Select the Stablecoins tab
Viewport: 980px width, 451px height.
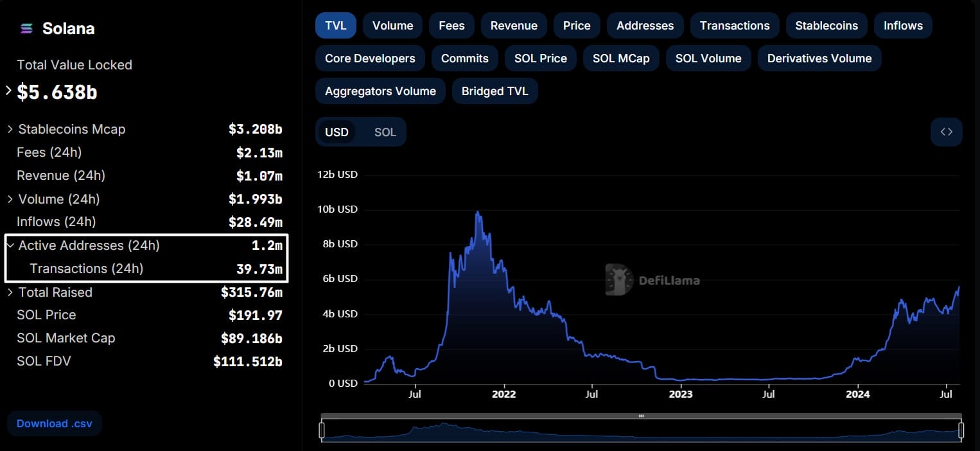tap(827, 25)
